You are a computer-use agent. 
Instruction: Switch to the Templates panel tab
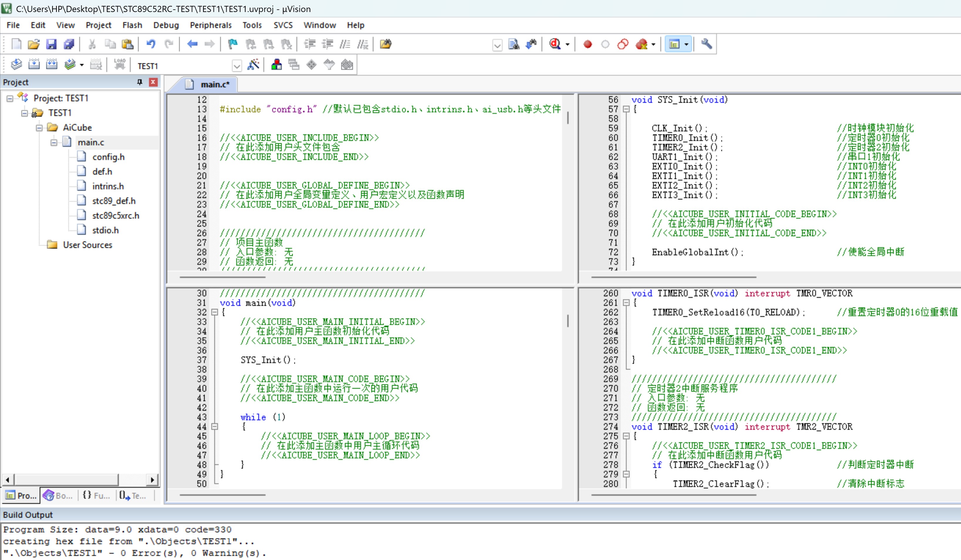pyautogui.click(x=133, y=495)
